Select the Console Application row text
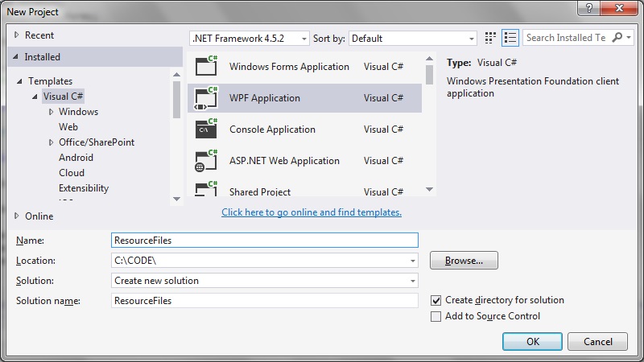This screenshot has height=362, width=644. click(x=272, y=130)
